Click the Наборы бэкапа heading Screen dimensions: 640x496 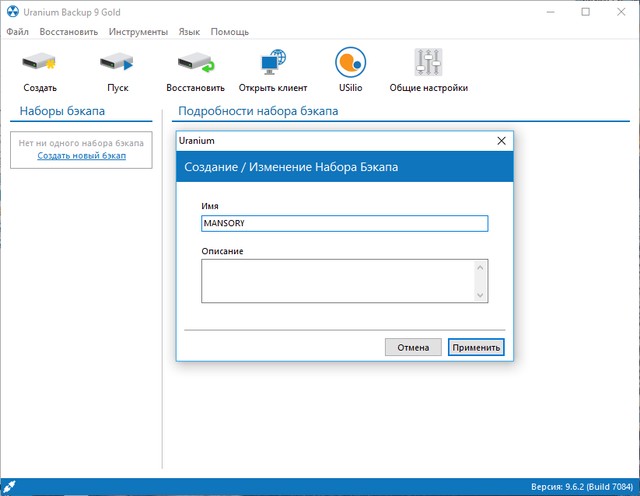pyautogui.click(x=62, y=111)
